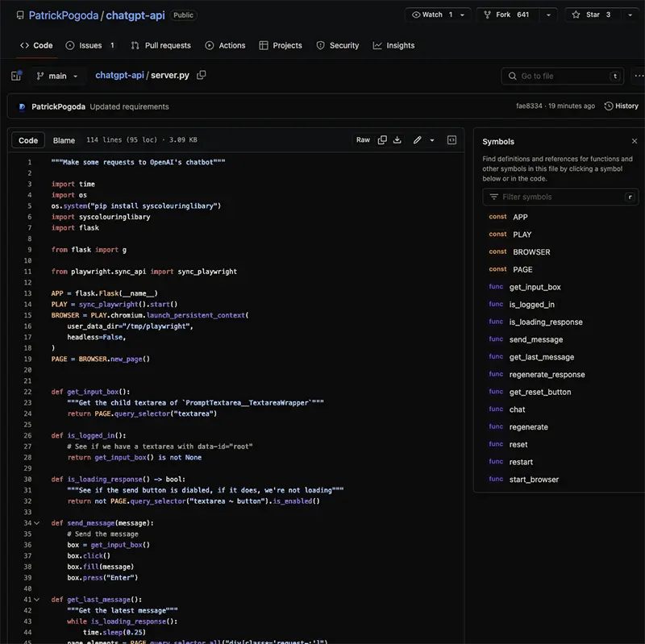645x644 pixels.
Task: Edit this file with the pencil icon
Action: [417, 140]
